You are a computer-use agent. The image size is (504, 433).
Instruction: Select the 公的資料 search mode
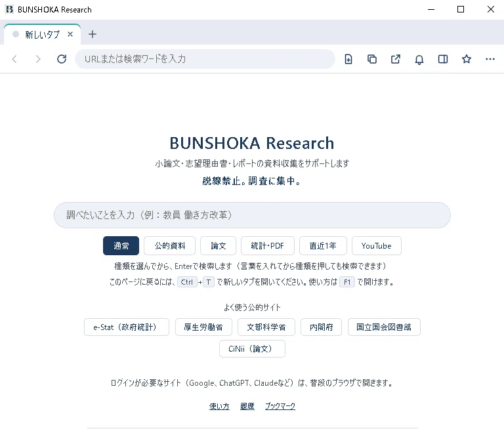pos(170,246)
